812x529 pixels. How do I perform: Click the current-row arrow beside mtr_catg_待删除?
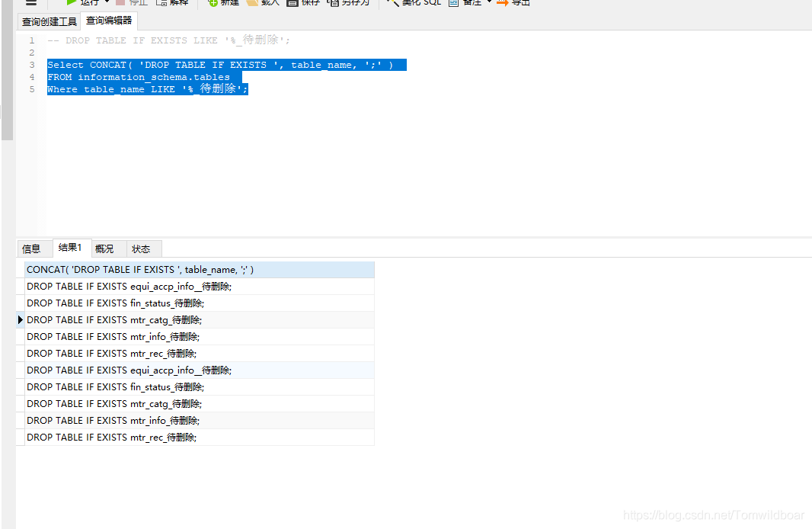pyautogui.click(x=21, y=319)
